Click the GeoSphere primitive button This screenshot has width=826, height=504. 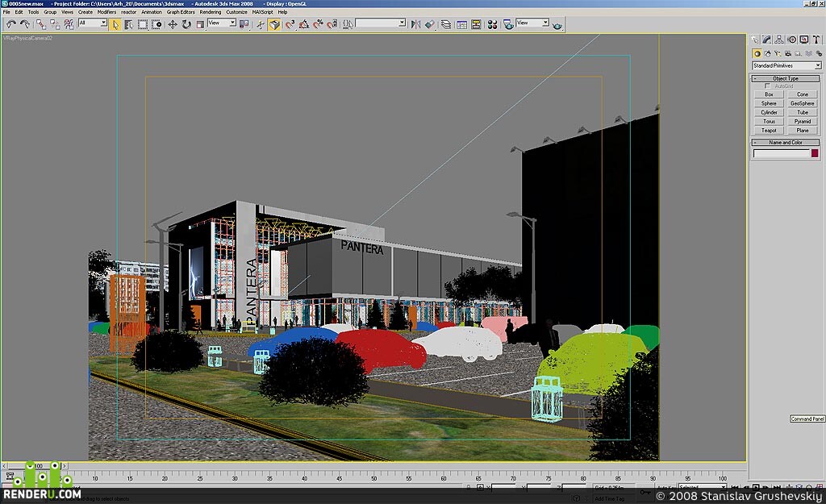pyautogui.click(x=803, y=103)
